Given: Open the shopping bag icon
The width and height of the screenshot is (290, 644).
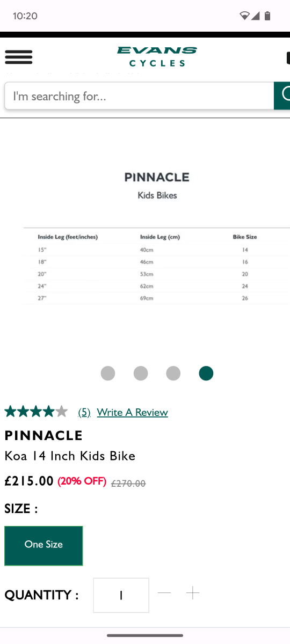Looking at the screenshot, I should 288,57.
